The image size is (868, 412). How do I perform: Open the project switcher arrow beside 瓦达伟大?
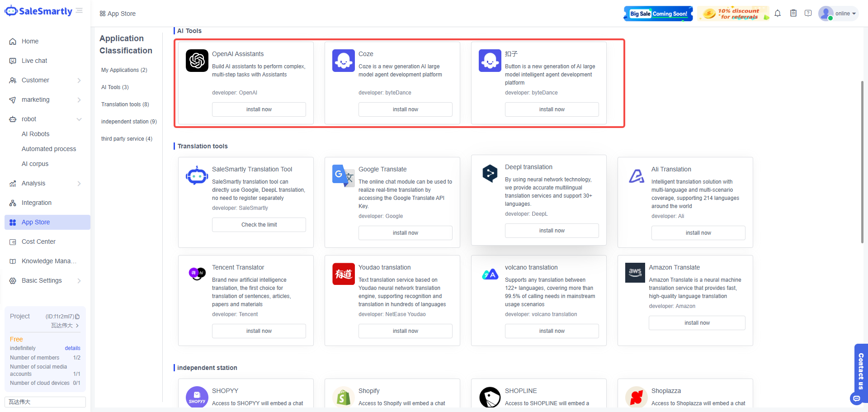pyautogui.click(x=77, y=326)
